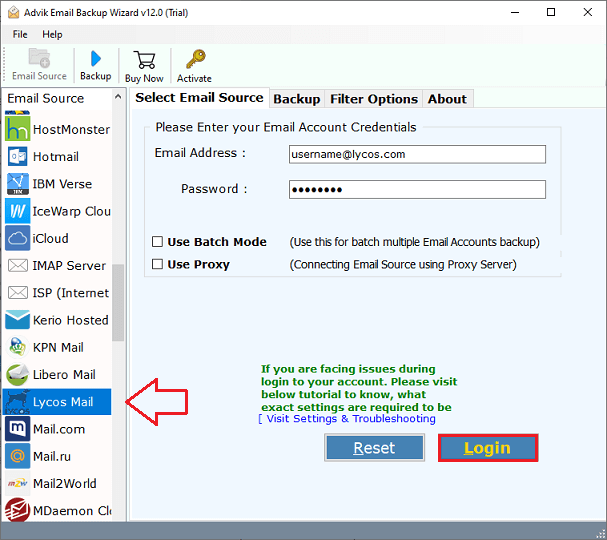Select the Mail2World label text
This screenshot has height=540, width=607.
[x=65, y=483]
